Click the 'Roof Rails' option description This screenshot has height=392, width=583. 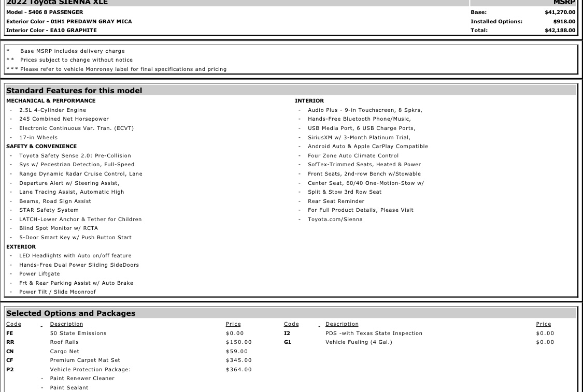pos(64,342)
